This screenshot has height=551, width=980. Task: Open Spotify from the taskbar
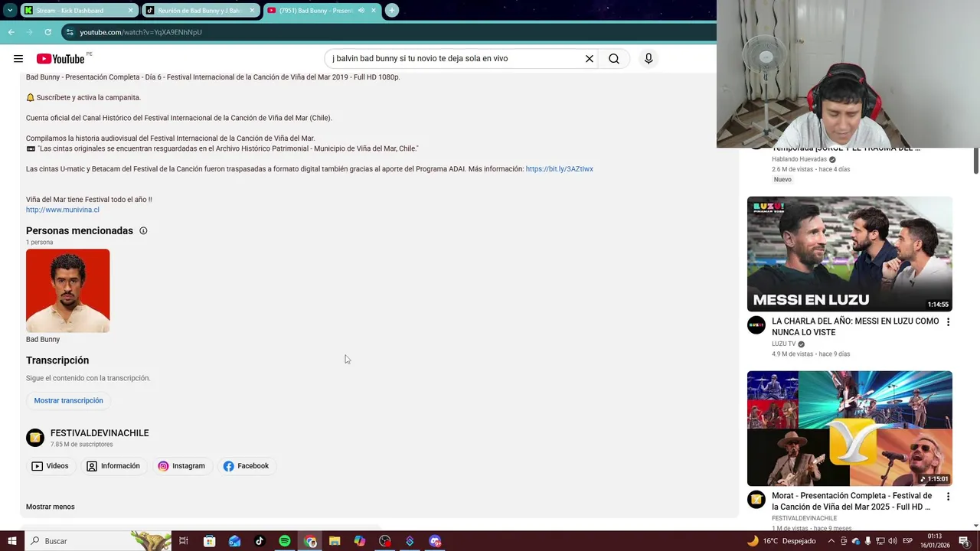point(285,541)
